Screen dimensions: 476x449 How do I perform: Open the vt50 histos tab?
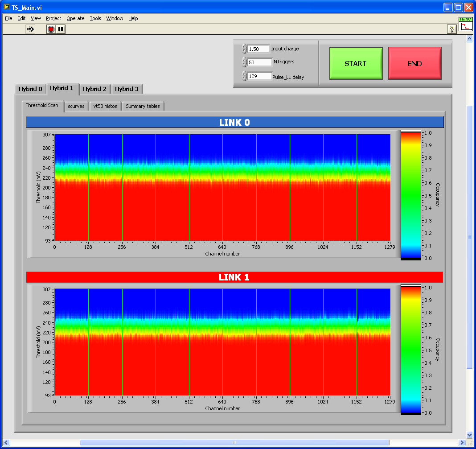pos(105,106)
